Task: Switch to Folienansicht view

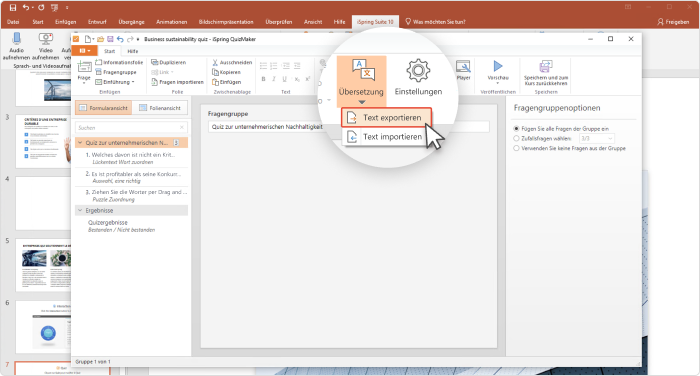Action: [160, 108]
